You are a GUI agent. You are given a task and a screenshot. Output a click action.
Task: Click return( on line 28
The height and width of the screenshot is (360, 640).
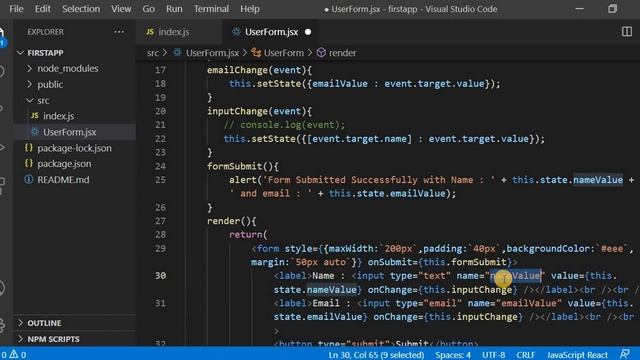pyautogui.click(x=248, y=235)
